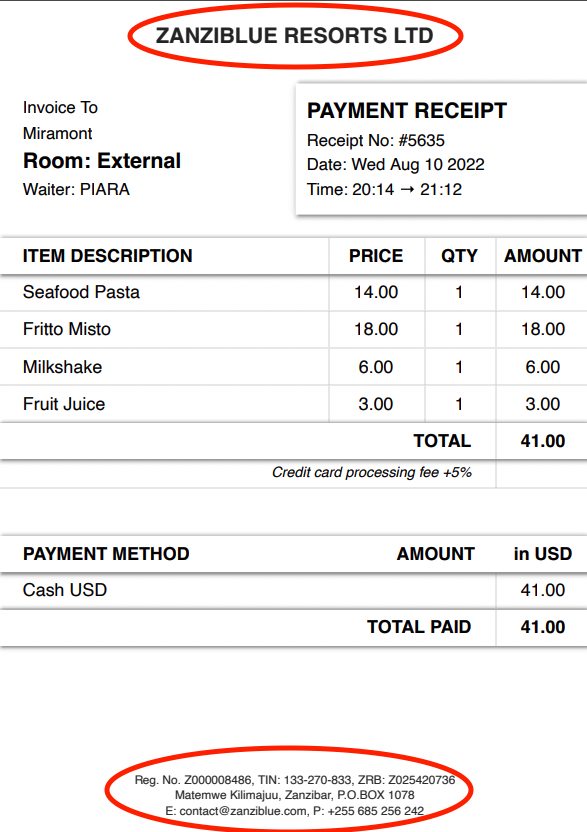The image size is (587, 832).
Task: Click the date Wed Aug 10 2022
Action: pos(418,164)
